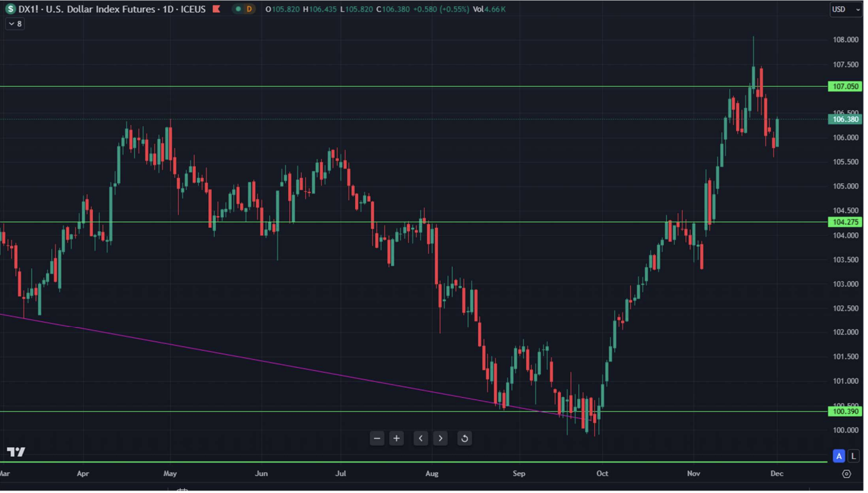This screenshot has width=868, height=493.
Task: Open chart settings hexagon gear icon
Action: click(847, 474)
